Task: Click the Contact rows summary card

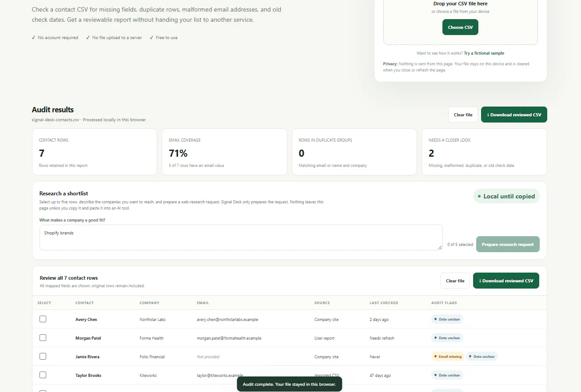Action: click(95, 152)
